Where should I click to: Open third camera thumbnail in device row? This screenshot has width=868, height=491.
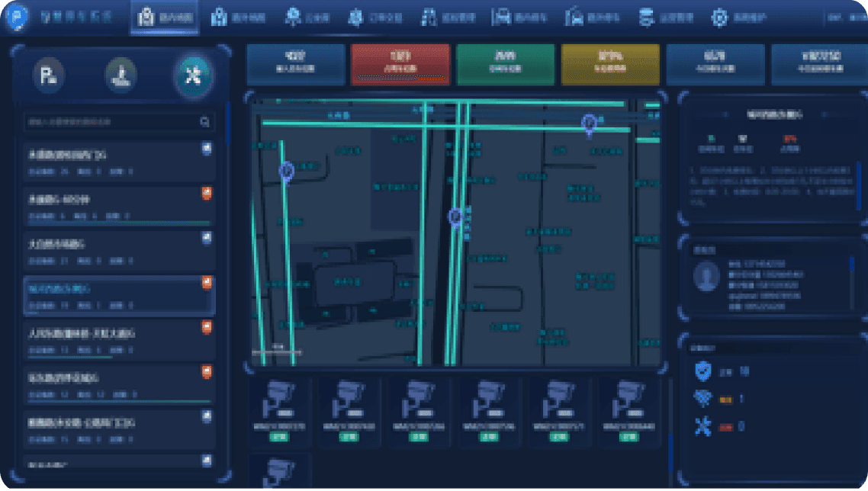pyautogui.click(x=419, y=411)
